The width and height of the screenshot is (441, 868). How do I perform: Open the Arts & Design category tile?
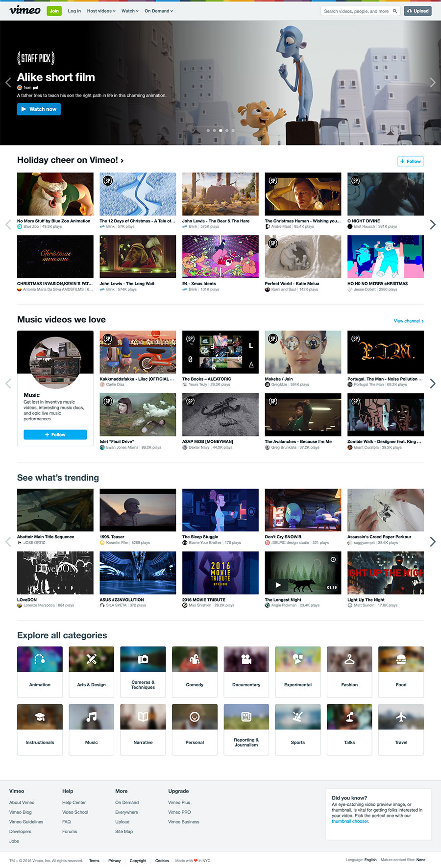91,672
